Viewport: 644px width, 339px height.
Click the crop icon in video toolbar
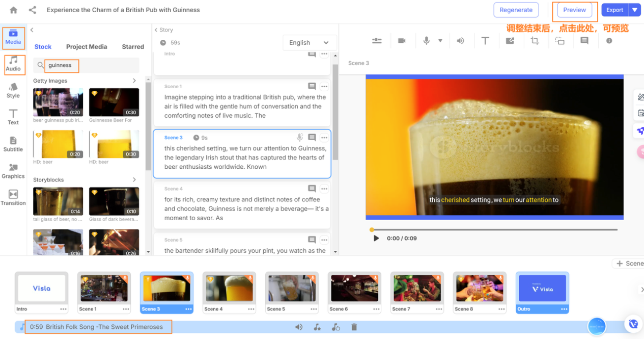pyautogui.click(x=535, y=41)
